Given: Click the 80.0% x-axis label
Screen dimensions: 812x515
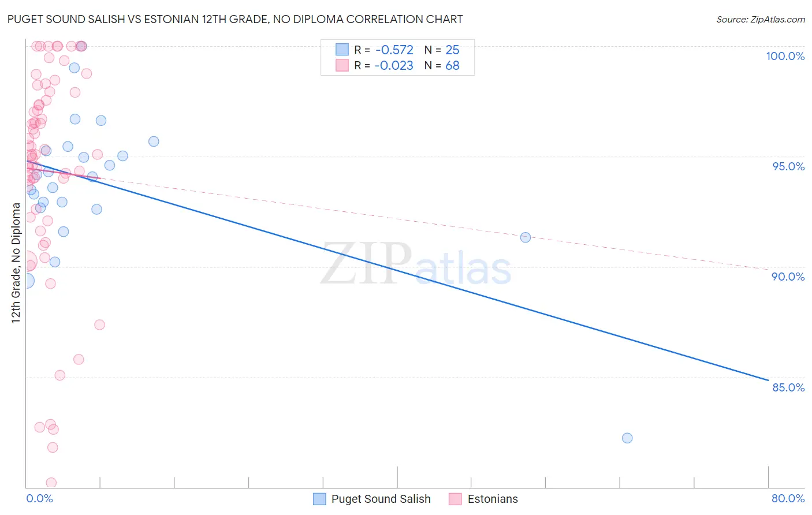Looking at the screenshot, I should click(788, 498).
